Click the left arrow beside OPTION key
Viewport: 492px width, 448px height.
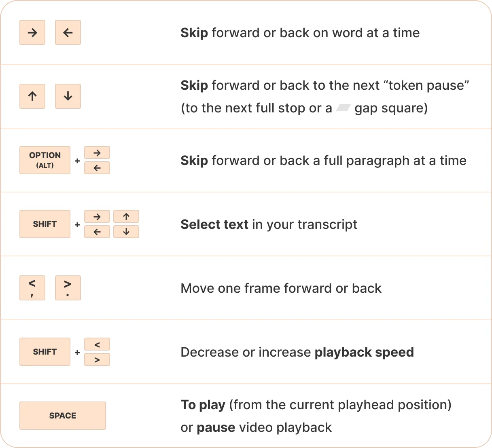(x=97, y=168)
